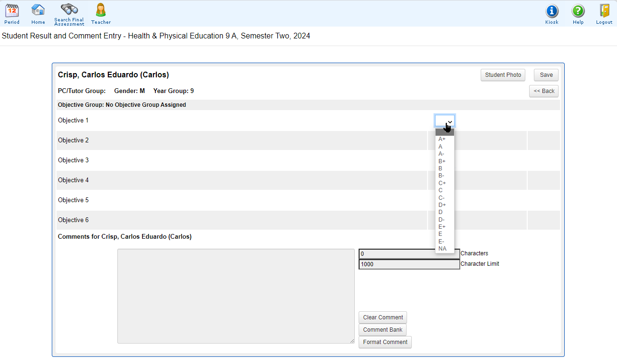
Task: Open the Comment Bank
Action: point(382,330)
